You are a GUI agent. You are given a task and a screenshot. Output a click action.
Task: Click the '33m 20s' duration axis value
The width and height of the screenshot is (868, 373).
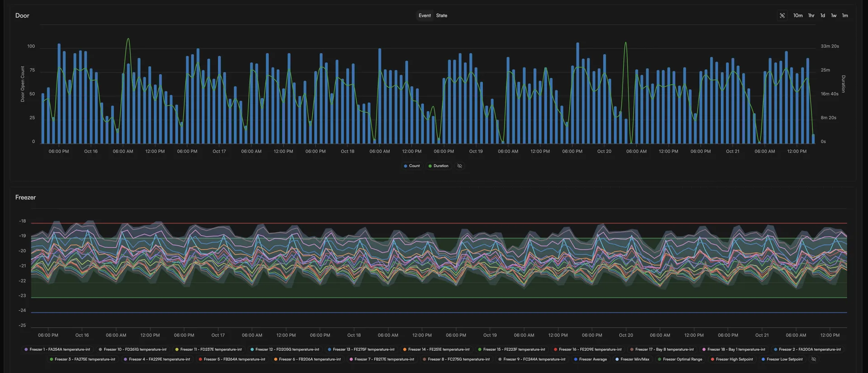pyautogui.click(x=830, y=46)
